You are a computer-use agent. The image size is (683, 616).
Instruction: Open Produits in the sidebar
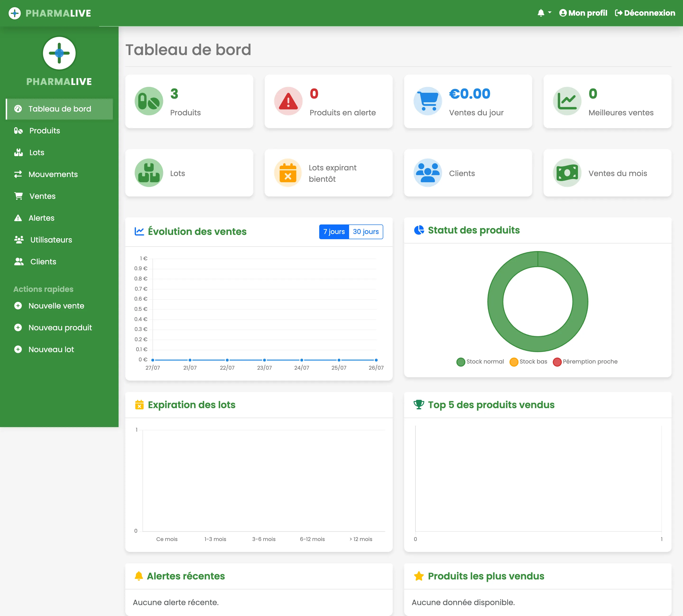tap(60, 131)
